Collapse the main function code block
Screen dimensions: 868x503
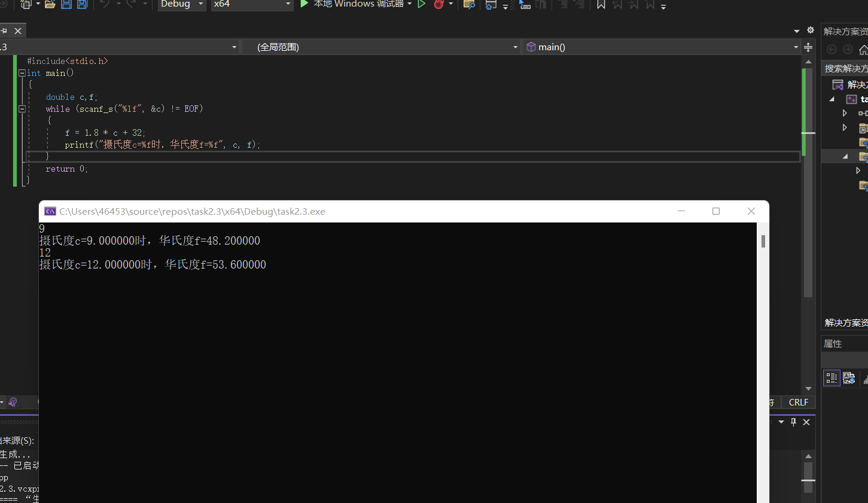22,73
